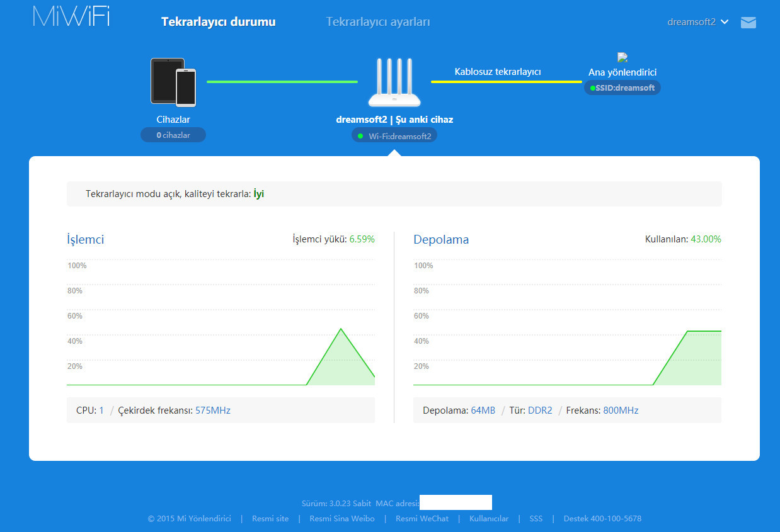Screen dimensions: 780x532
Task: Click the 43.00% storage used value
Action: pos(706,239)
